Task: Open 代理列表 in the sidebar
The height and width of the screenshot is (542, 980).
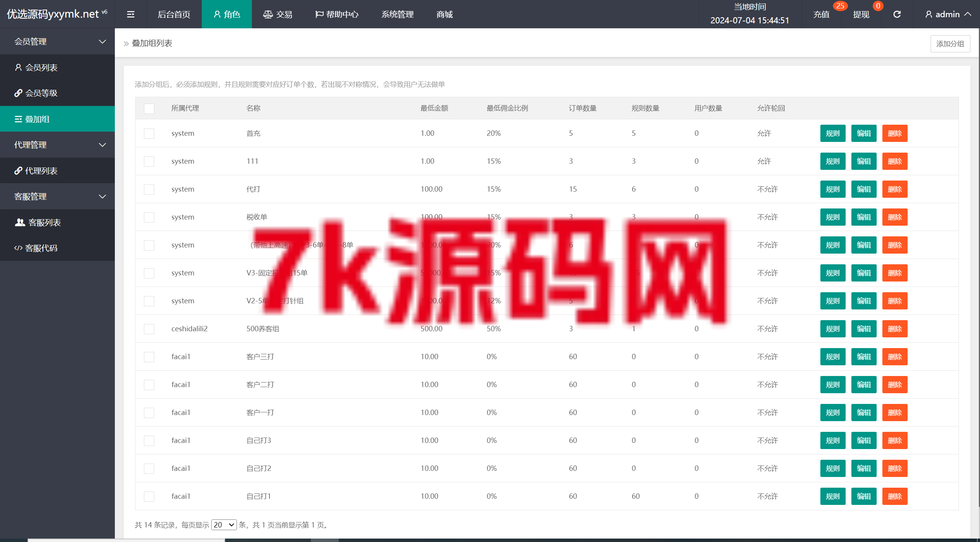Action: (57, 171)
